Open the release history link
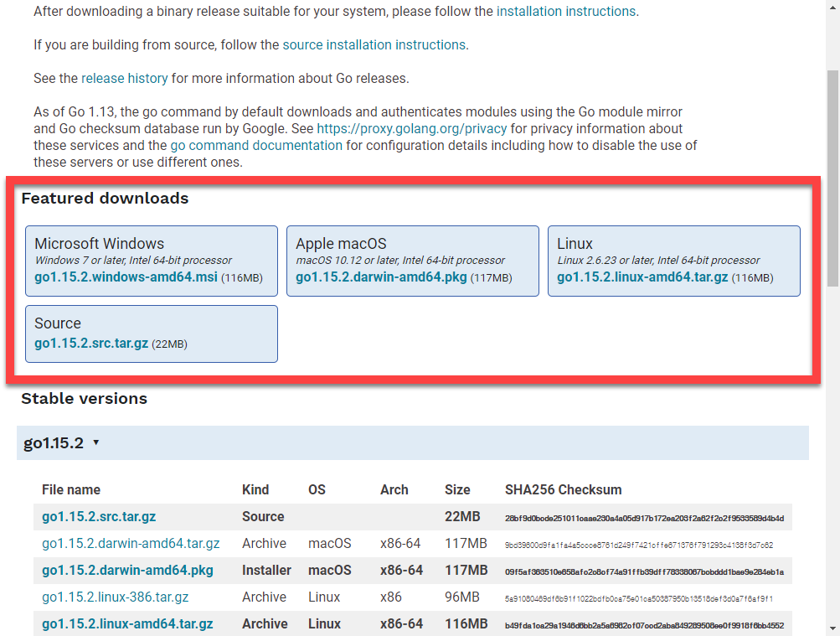This screenshot has width=840, height=636. pos(124,78)
